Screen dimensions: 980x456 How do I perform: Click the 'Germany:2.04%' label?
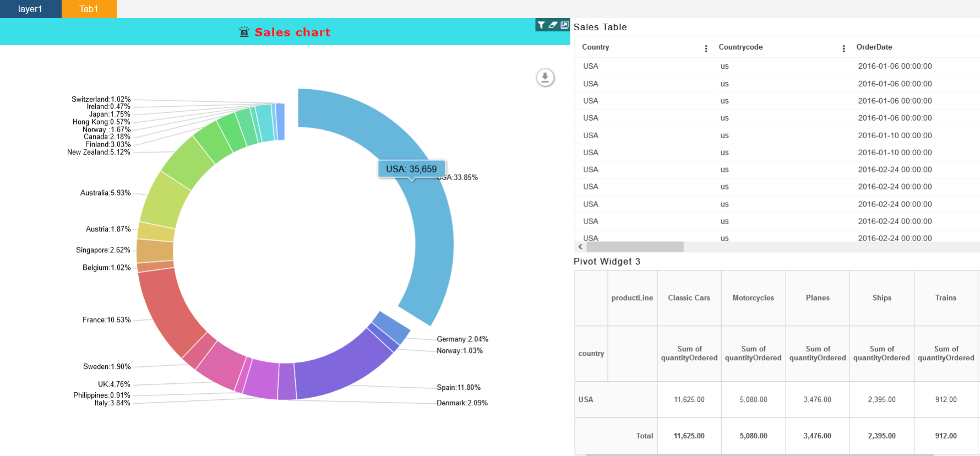(x=462, y=340)
